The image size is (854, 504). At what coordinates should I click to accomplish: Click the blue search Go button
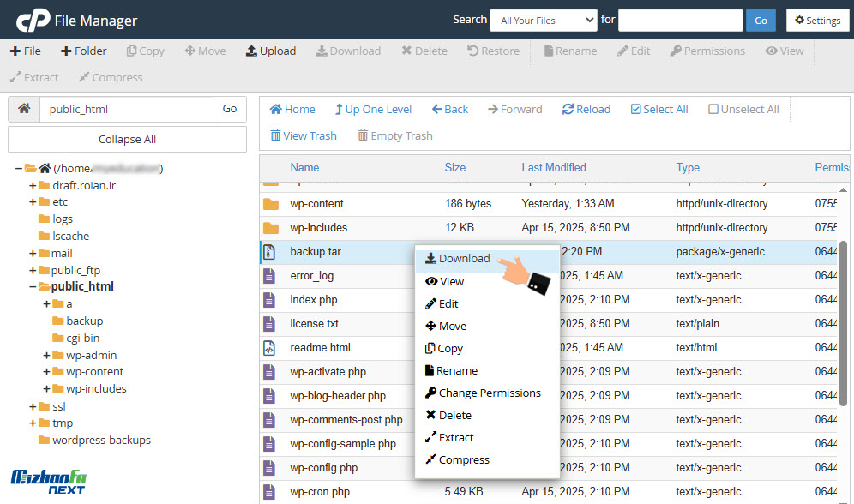tap(761, 21)
